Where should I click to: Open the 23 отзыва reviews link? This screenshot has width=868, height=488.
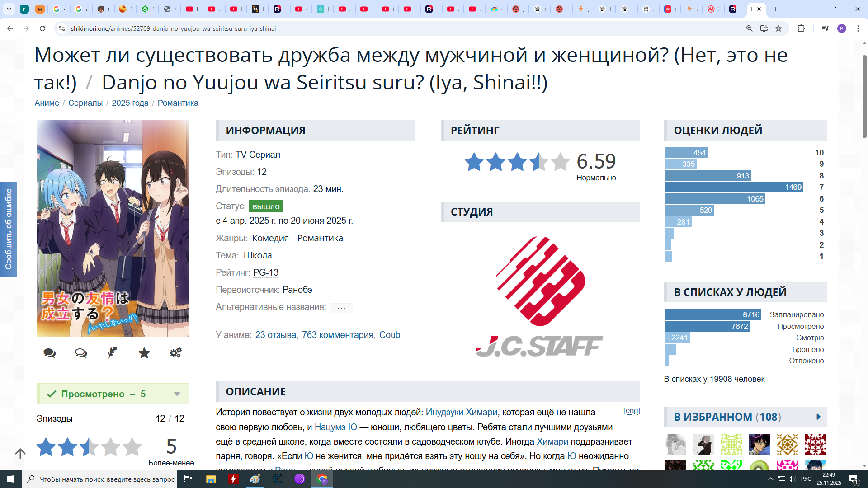tap(275, 335)
